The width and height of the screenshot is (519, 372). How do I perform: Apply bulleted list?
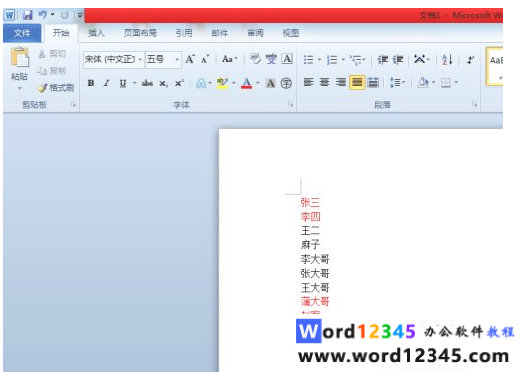coord(309,60)
